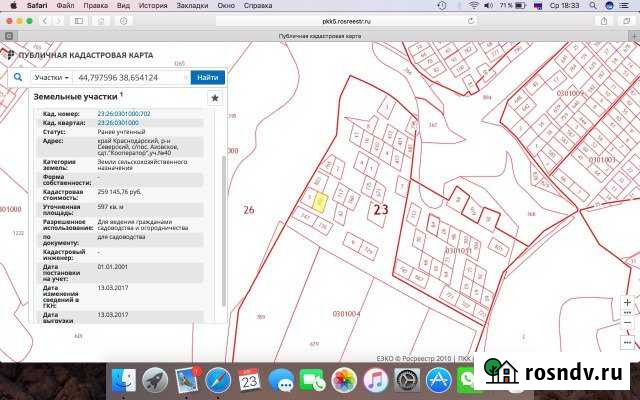Screen dimensions: 640x400
Task: Launch iTunes from the Dock
Action: click(x=375, y=380)
